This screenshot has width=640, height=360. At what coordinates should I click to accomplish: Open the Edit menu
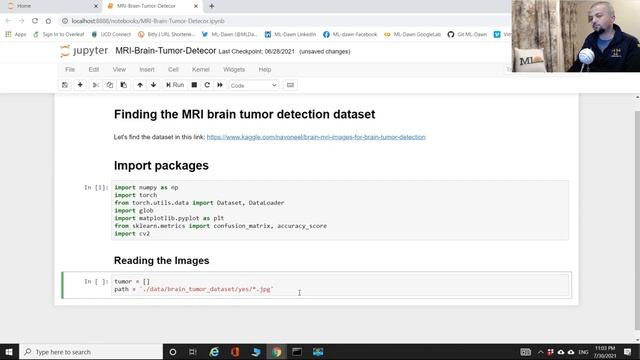pyautogui.click(x=94, y=69)
